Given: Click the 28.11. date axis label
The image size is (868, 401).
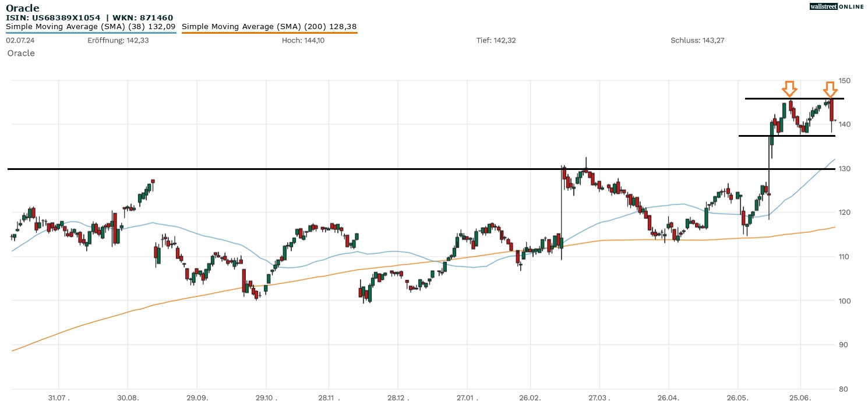Looking at the screenshot, I should (329, 398).
